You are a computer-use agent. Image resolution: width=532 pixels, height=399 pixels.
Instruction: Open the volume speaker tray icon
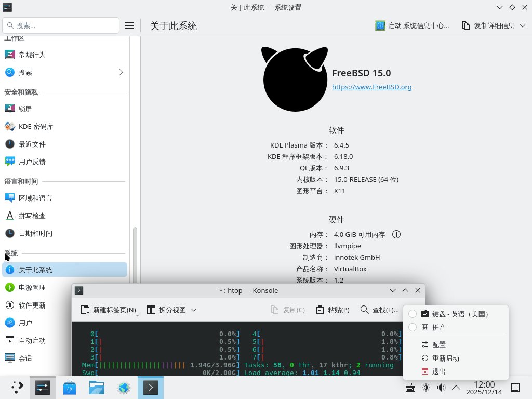pyautogui.click(x=441, y=388)
